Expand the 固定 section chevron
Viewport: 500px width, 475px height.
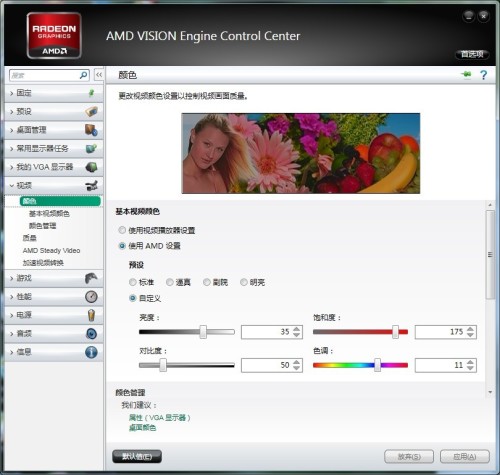pos(12,93)
